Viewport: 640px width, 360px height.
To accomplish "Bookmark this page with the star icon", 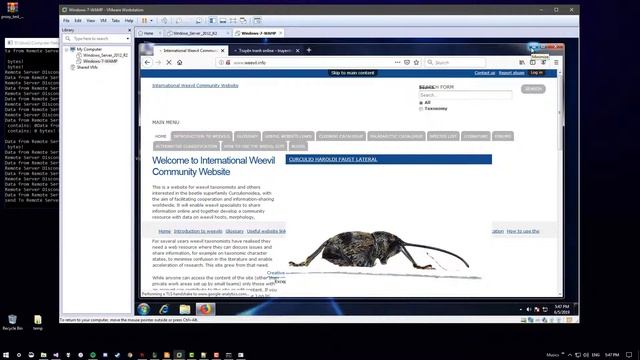I will (x=416, y=62).
